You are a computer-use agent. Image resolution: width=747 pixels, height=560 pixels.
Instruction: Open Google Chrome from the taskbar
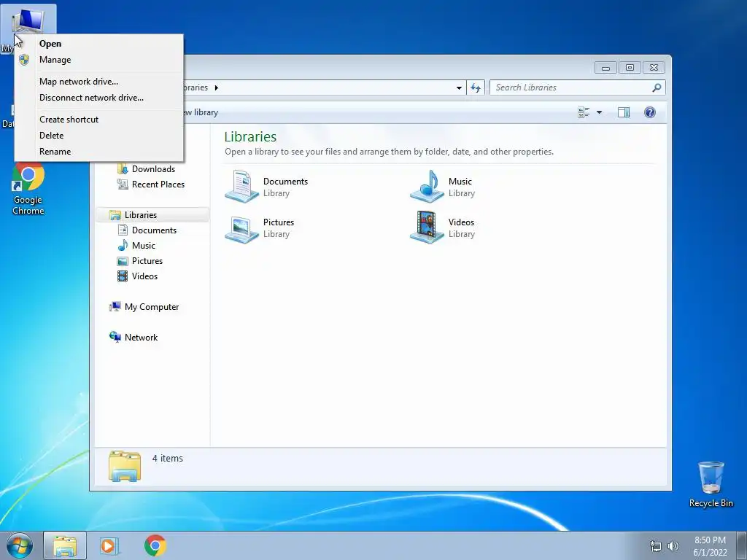pyautogui.click(x=155, y=545)
